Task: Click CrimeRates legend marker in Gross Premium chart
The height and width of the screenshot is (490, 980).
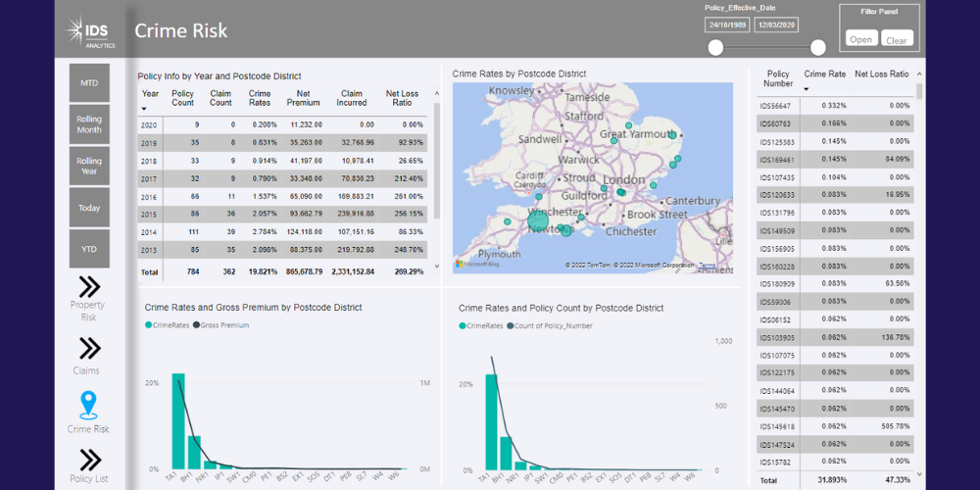Action: 148,324
